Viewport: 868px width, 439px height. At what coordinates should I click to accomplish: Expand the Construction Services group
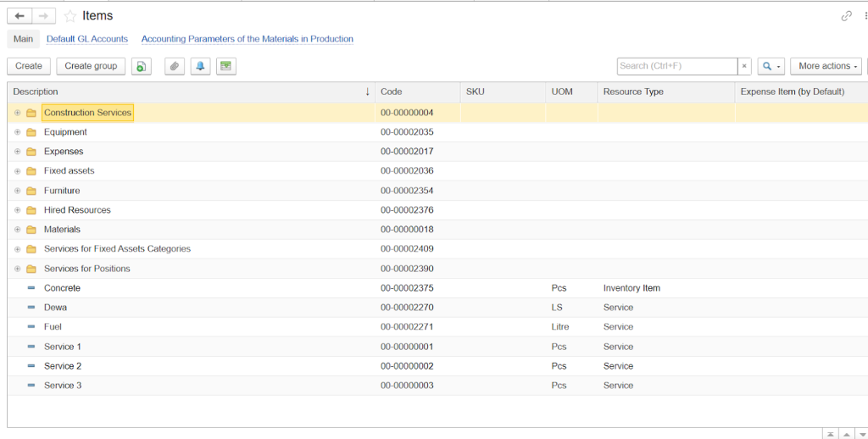17,113
